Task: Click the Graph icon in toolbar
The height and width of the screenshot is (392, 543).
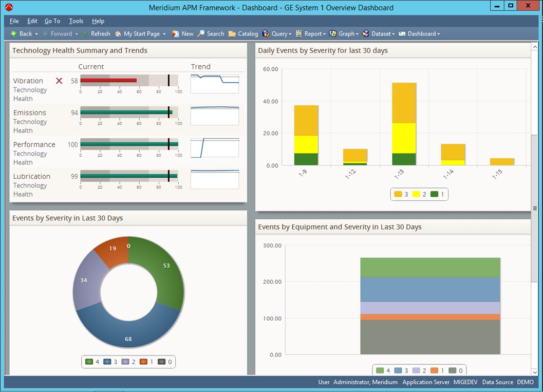Action: click(x=333, y=33)
